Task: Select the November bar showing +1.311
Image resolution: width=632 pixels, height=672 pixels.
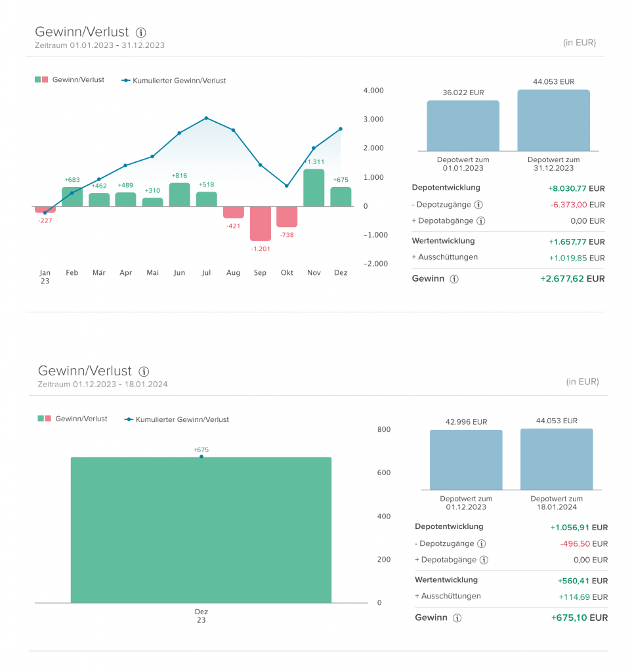Action: coord(314,188)
